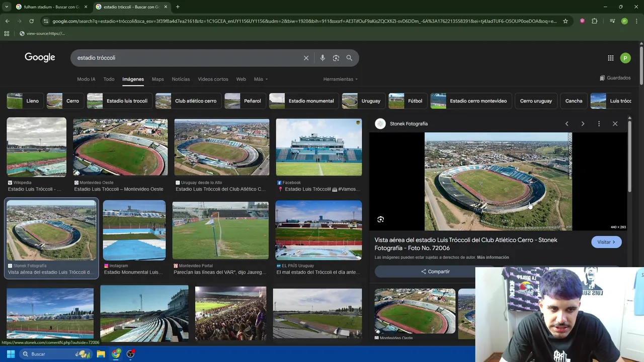Open Chrome three-dot menu

pyautogui.click(x=636, y=21)
